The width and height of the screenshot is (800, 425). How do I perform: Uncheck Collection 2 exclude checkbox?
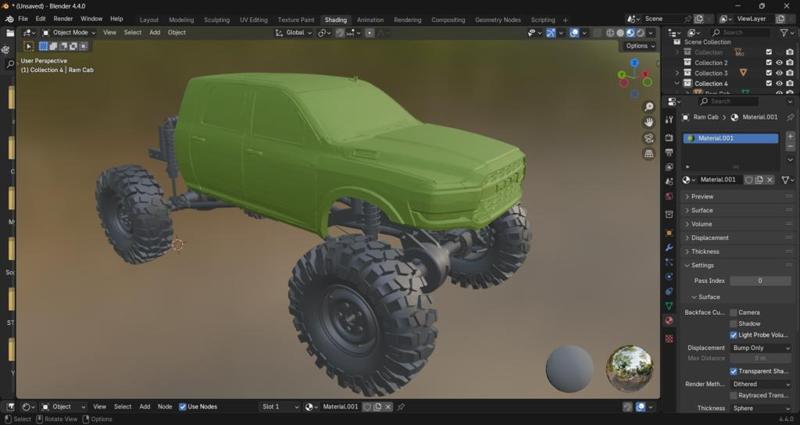click(x=769, y=63)
